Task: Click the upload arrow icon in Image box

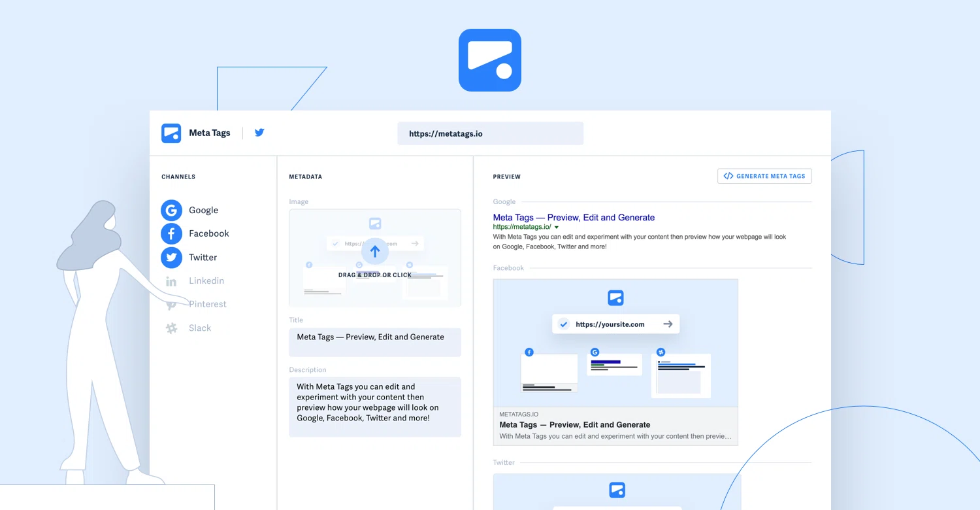Action: 374,250
